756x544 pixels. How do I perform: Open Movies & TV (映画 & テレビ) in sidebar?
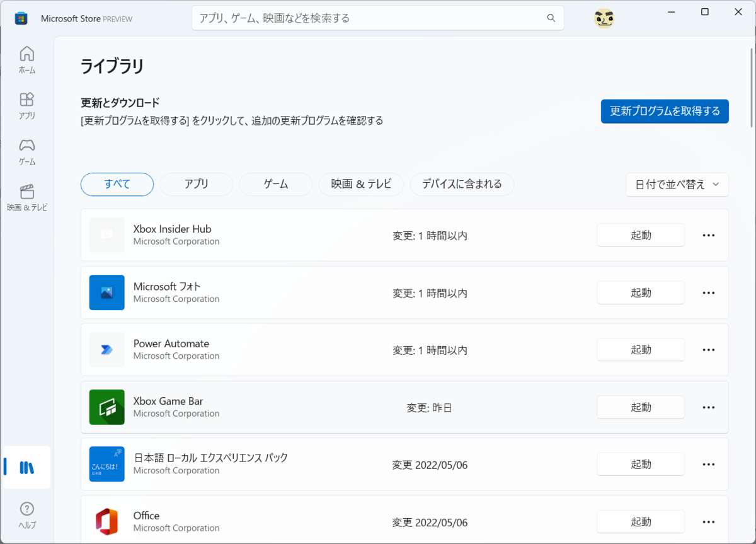coord(27,198)
